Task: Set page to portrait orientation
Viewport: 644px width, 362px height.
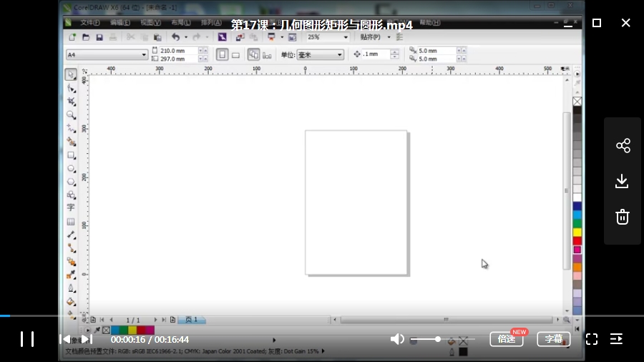Action: [223, 54]
